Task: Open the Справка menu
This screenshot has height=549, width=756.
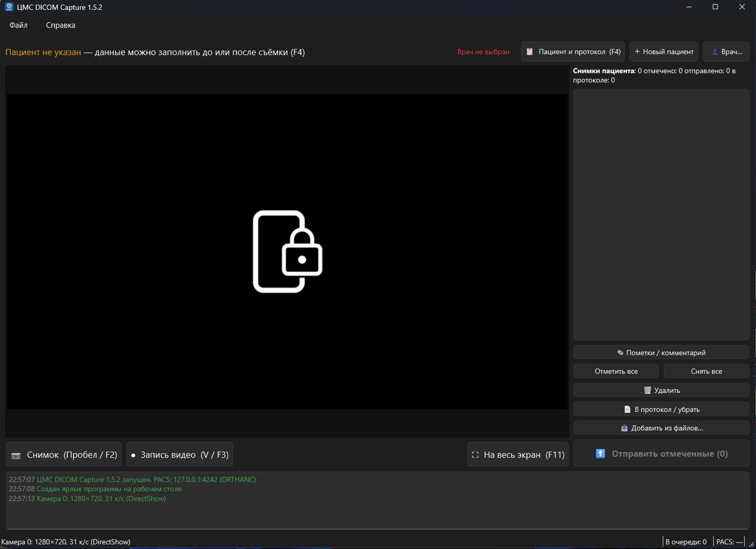Action: (60, 25)
